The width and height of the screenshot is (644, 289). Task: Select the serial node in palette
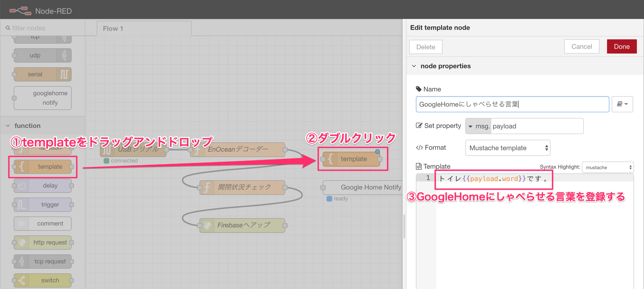42,74
